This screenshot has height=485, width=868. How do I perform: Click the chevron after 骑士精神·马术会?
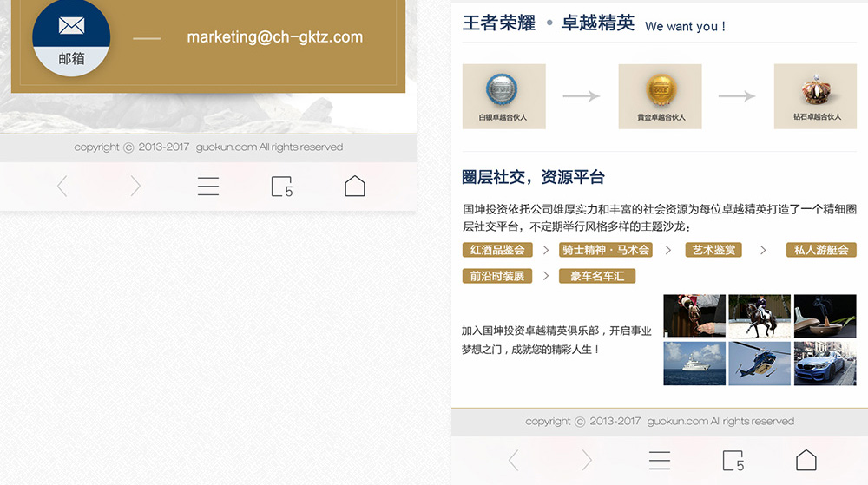668,250
